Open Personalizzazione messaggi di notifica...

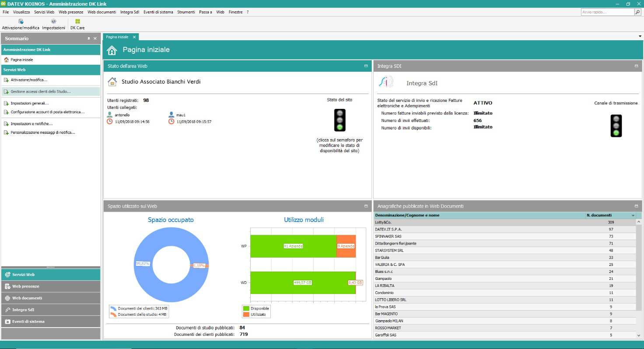coord(43,133)
